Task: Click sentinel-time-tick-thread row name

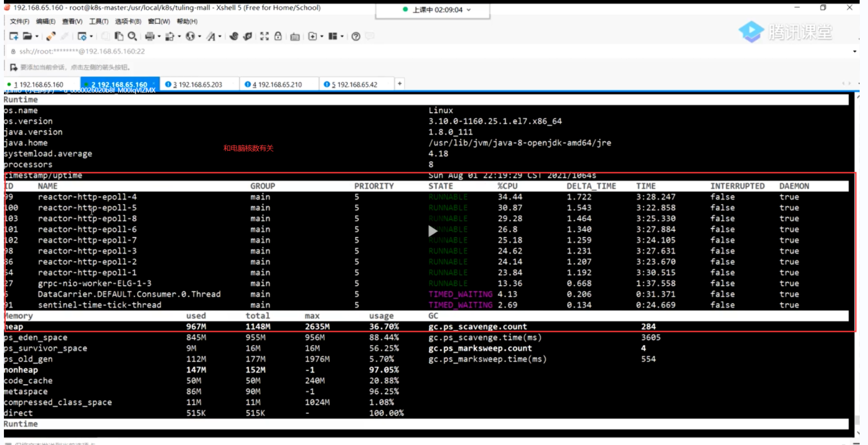Action: [x=100, y=305]
